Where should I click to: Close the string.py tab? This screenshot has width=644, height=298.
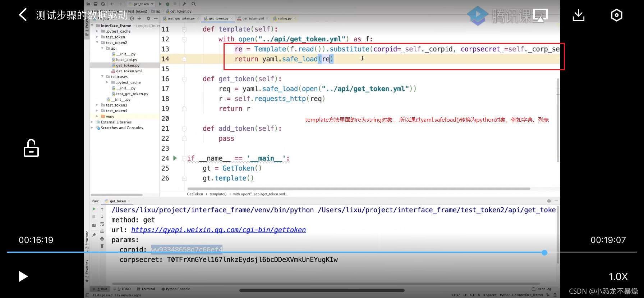(x=295, y=18)
